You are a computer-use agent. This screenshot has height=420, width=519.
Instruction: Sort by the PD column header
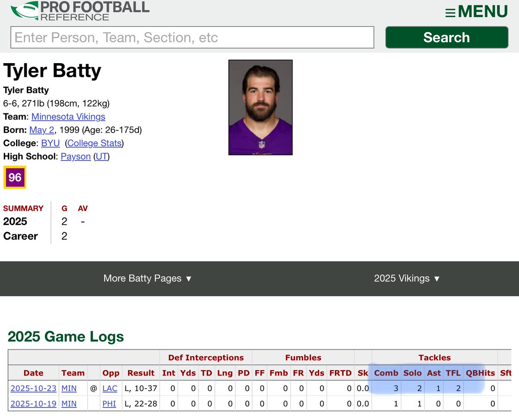coord(243,373)
